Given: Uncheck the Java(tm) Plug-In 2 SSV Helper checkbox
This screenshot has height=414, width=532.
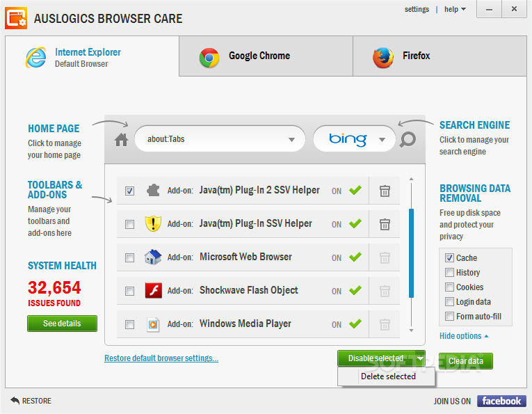Looking at the screenshot, I should point(129,191).
